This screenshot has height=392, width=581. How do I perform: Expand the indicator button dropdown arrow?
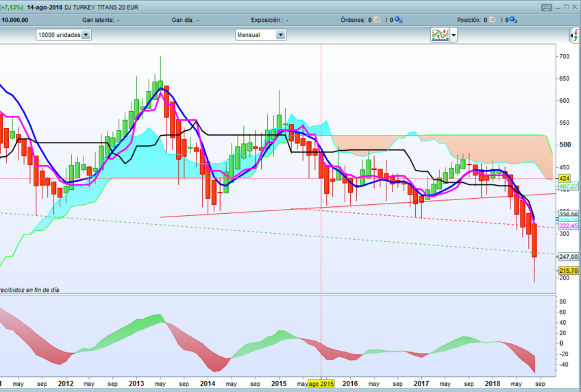tap(454, 35)
